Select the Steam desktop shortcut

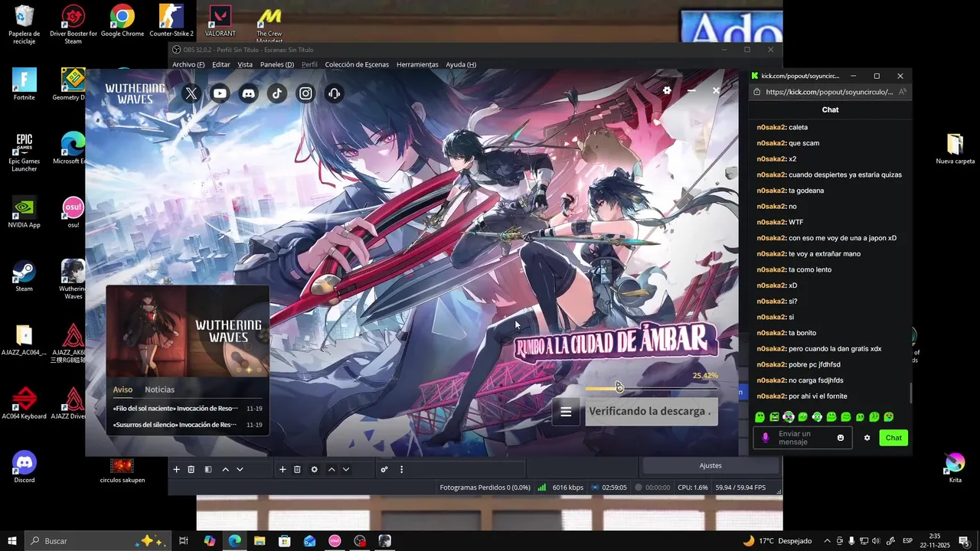24,276
